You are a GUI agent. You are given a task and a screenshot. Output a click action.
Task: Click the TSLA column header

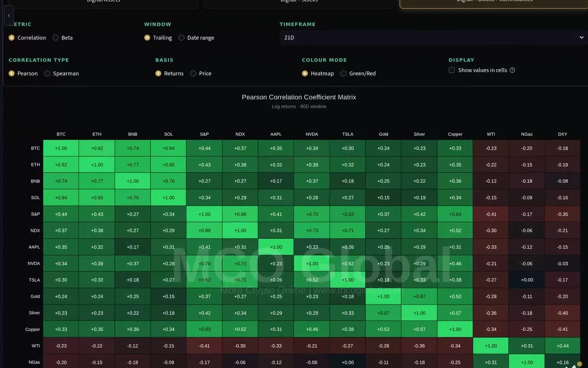tap(347, 134)
